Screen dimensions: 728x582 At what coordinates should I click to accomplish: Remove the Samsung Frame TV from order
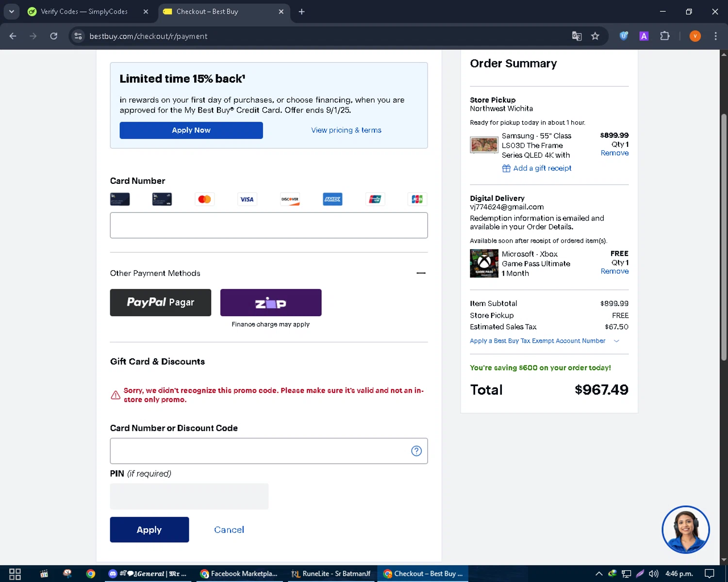tap(614, 153)
